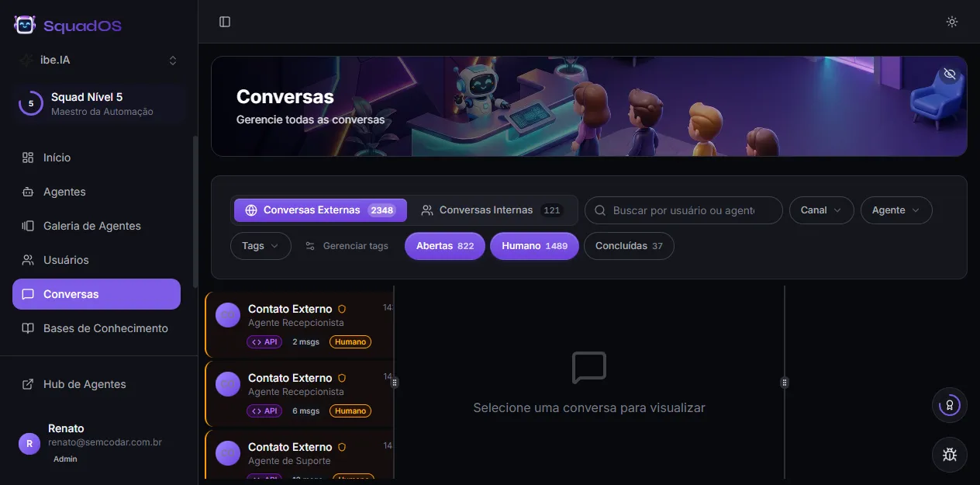The width and height of the screenshot is (980, 485).
Task: Click the Renato avatar circle
Action: pyautogui.click(x=29, y=444)
